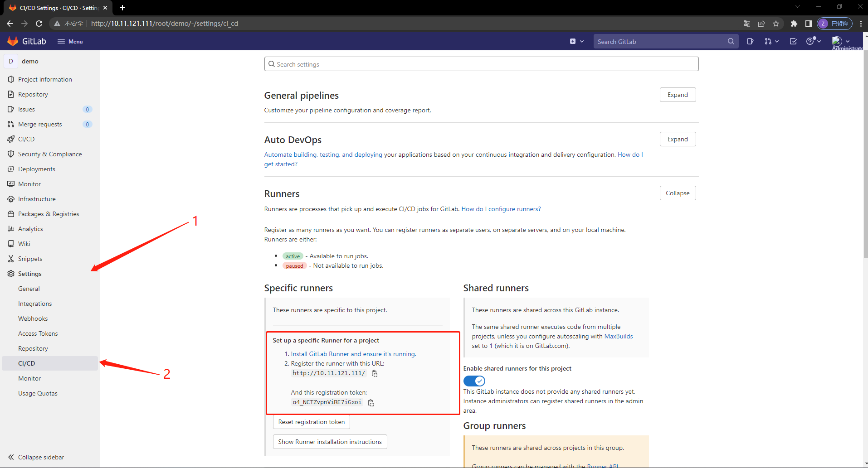Click the Merge requests sidebar icon
868x468 pixels.
tap(11, 124)
